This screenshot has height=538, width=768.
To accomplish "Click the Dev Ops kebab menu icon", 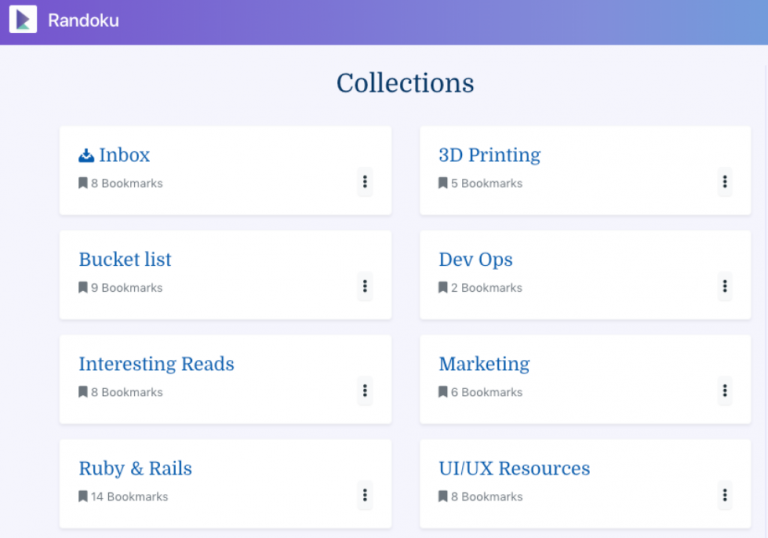I will 725,286.
